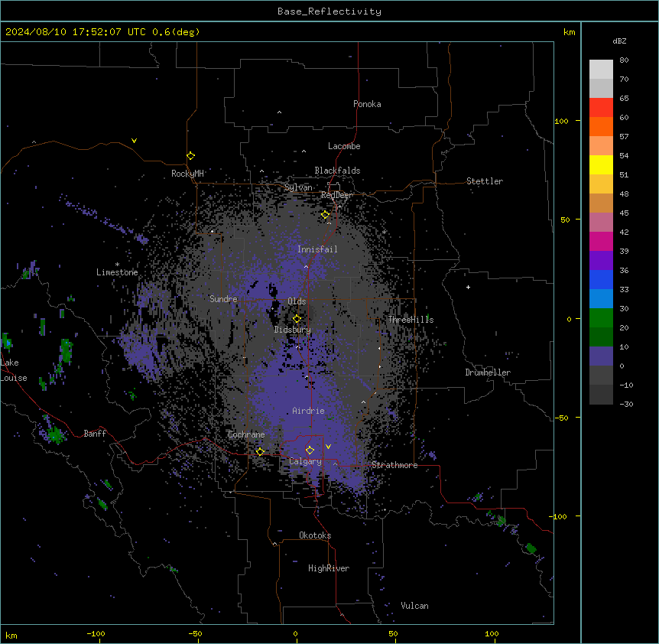659x644 pixels.
Task: Click the 100 km tick on right axis
Action: [561, 121]
